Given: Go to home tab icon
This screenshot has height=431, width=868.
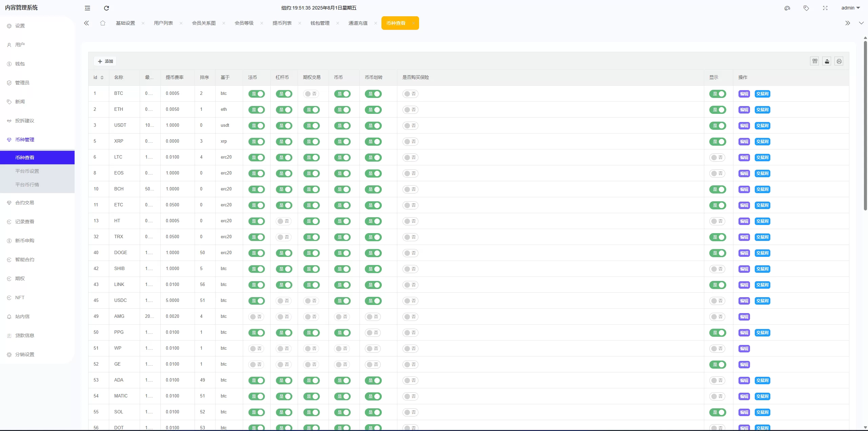Looking at the screenshot, I should (x=103, y=23).
